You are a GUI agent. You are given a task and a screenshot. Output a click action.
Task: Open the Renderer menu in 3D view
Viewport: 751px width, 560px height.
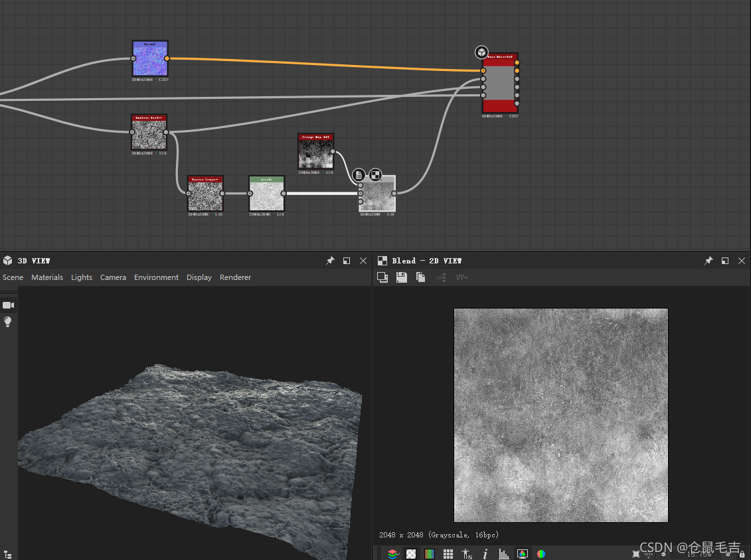[235, 277]
